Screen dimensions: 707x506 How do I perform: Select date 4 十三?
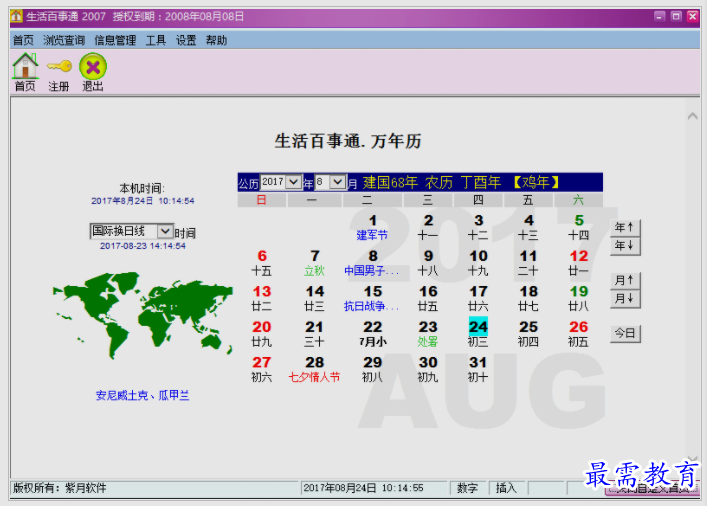point(528,227)
